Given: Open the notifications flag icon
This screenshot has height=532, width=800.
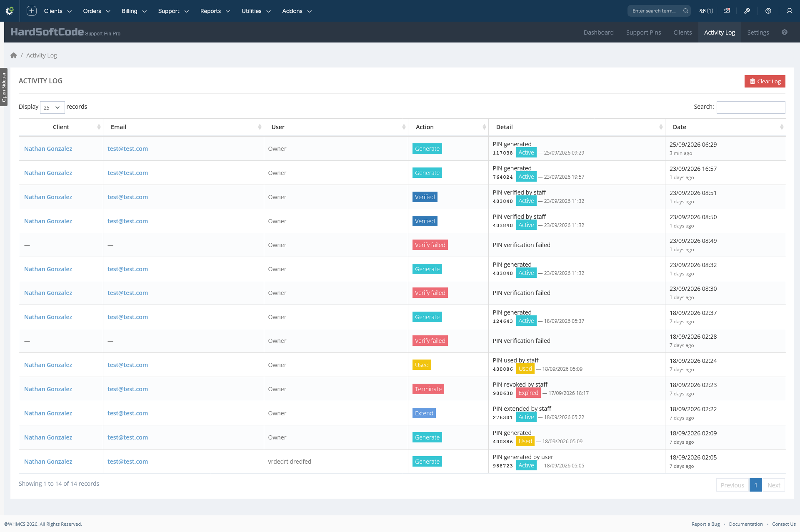Looking at the screenshot, I should point(727,11).
